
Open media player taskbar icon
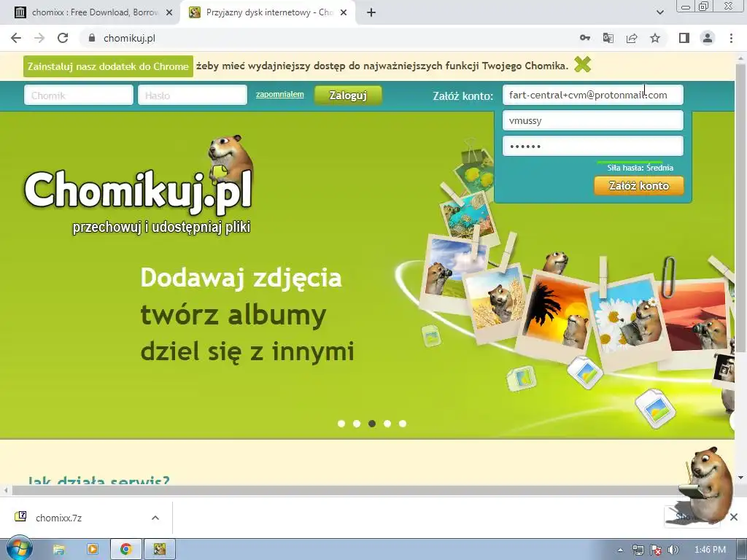pyautogui.click(x=93, y=550)
